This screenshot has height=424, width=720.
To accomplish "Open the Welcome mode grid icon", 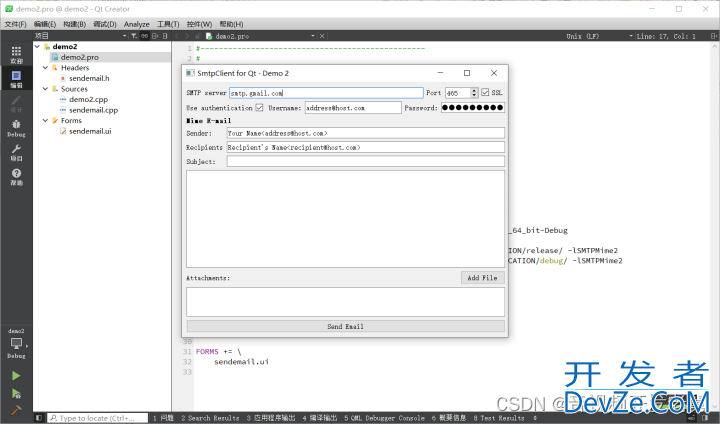I will click(16, 54).
